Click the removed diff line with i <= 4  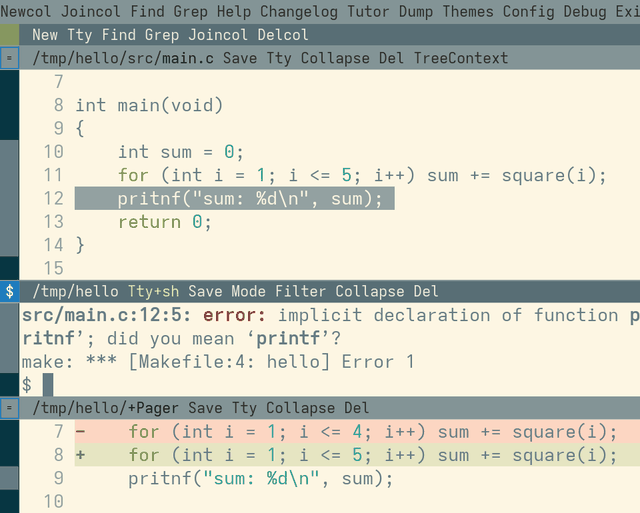(357, 432)
